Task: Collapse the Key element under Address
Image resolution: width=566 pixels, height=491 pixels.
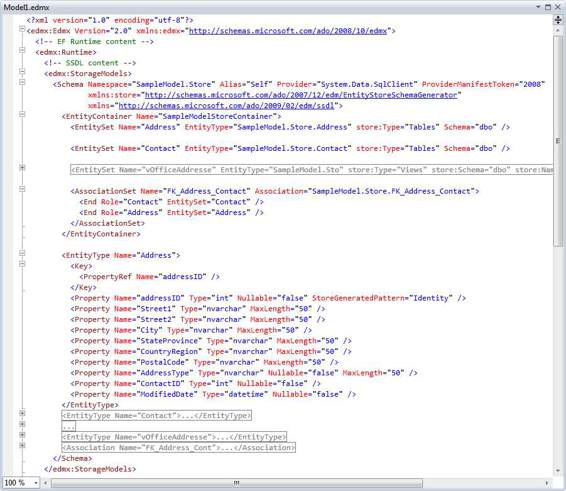Action: coord(22,264)
